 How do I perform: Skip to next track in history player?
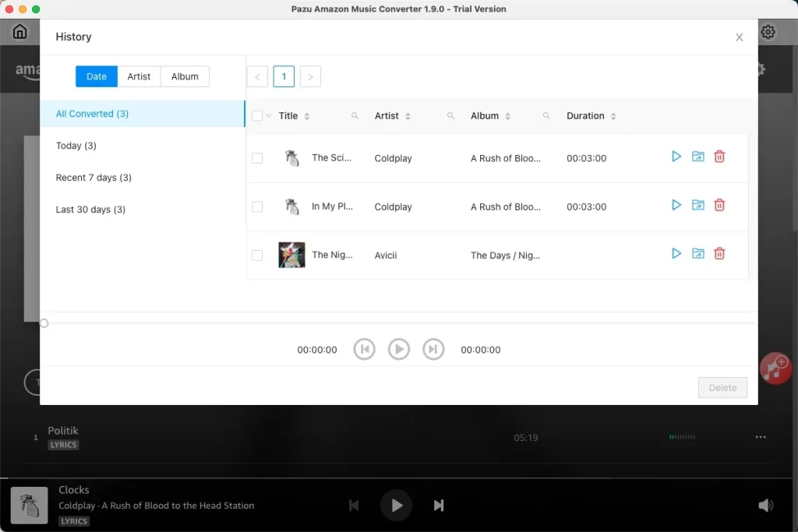434,349
